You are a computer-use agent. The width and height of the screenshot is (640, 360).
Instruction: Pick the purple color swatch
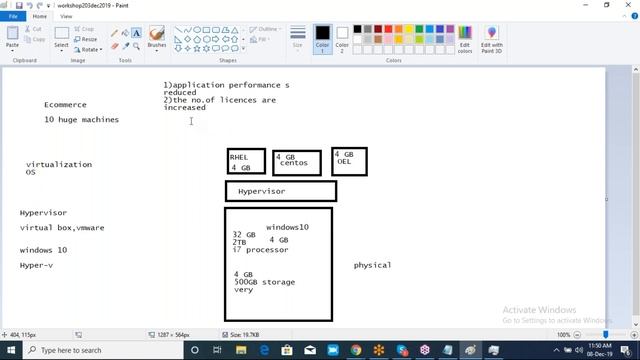click(x=450, y=29)
